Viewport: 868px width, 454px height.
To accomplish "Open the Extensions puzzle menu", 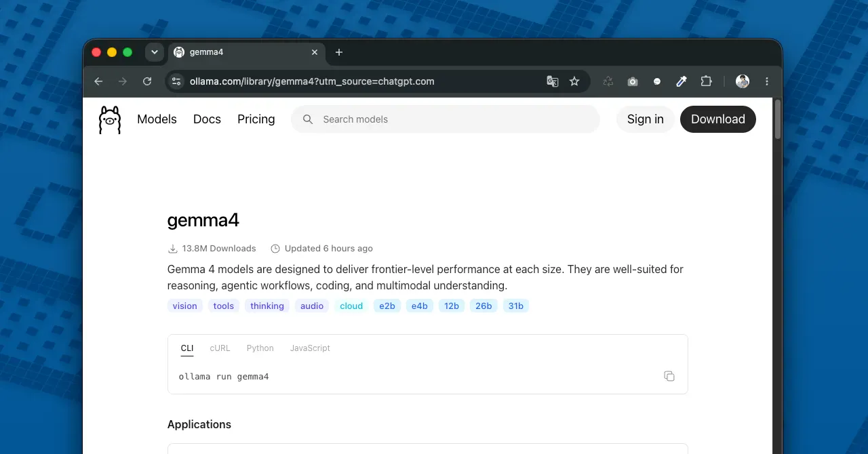I will [x=706, y=81].
